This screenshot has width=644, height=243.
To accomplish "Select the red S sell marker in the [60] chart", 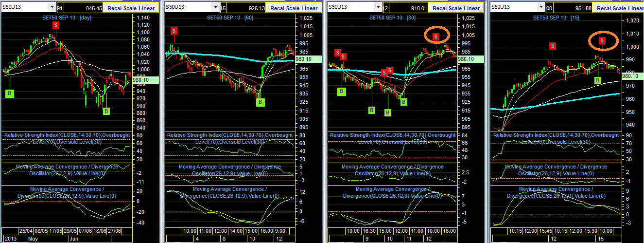I will click(x=174, y=31).
